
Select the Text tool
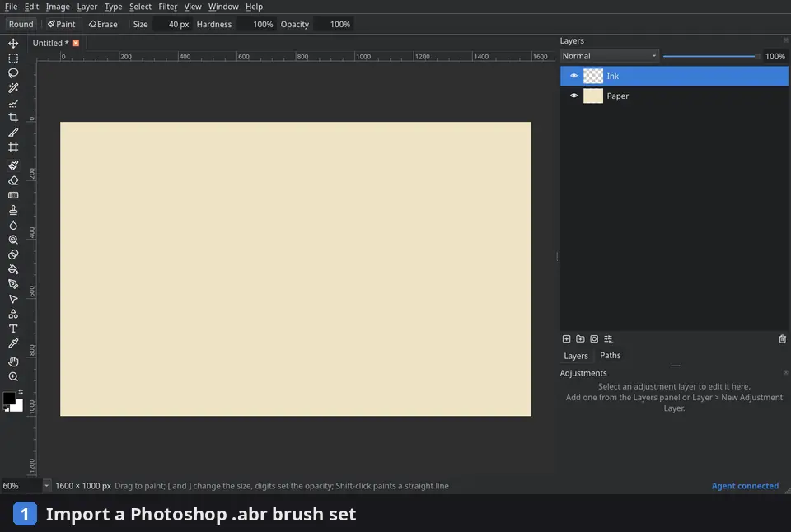click(13, 329)
